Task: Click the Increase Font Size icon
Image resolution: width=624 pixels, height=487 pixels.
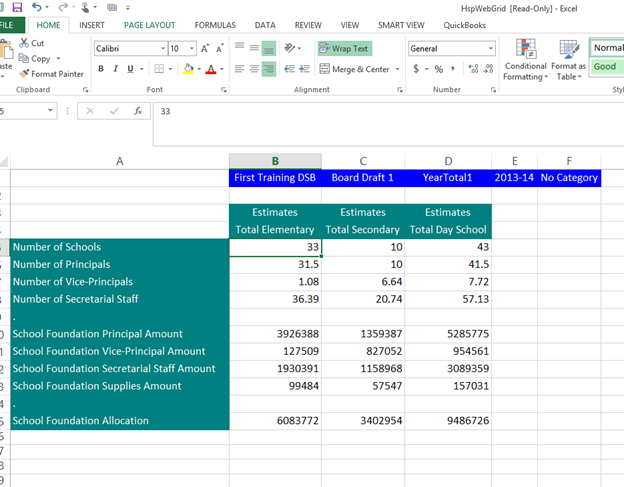Action: (x=205, y=48)
